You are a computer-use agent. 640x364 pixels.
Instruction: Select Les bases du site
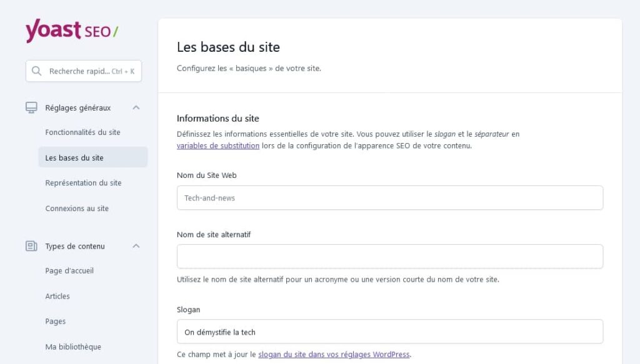[x=74, y=157]
